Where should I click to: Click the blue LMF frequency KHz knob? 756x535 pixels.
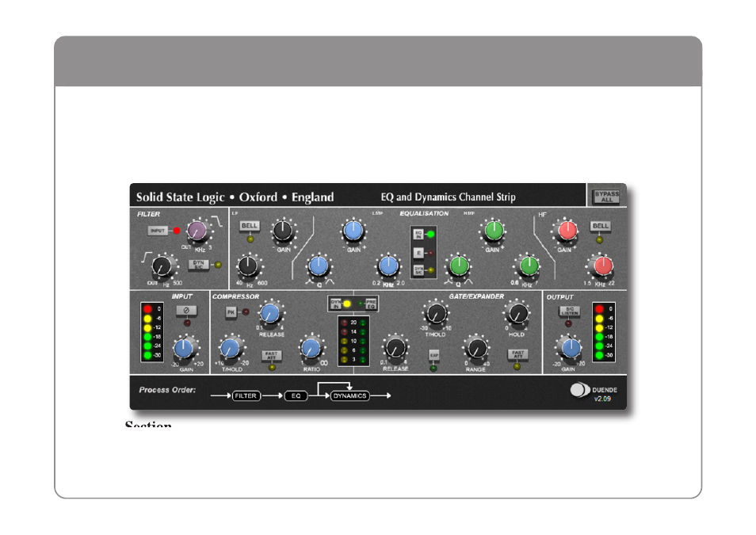388,266
